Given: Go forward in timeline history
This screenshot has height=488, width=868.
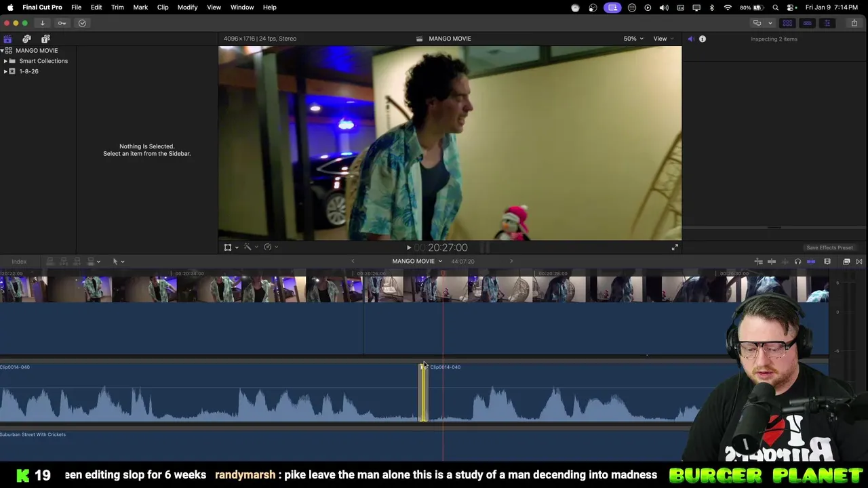Looking at the screenshot, I should tap(511, 261).
